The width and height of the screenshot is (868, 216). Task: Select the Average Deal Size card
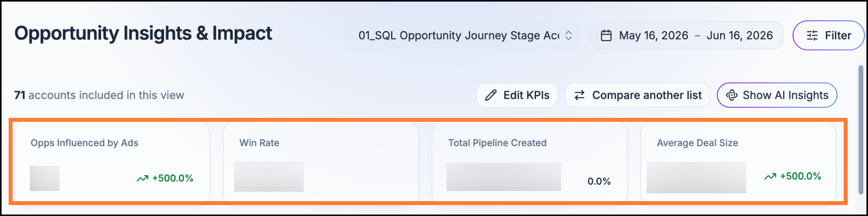738,163
